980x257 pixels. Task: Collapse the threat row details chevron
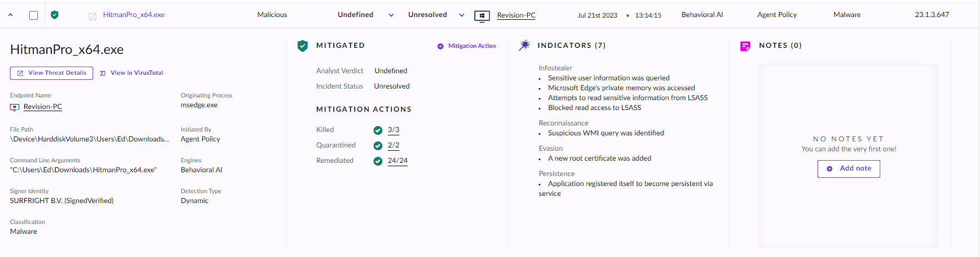[x=10, y=15]
